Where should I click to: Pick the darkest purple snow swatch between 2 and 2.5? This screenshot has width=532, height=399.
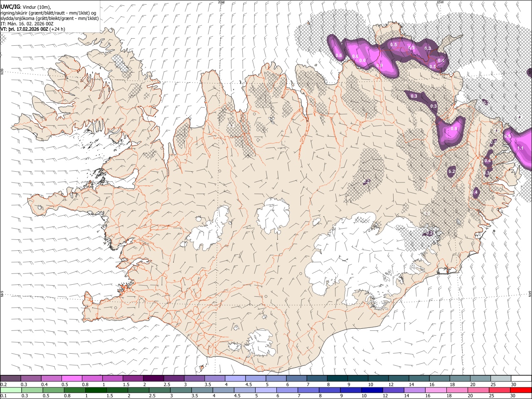click(x=153, y=378)
